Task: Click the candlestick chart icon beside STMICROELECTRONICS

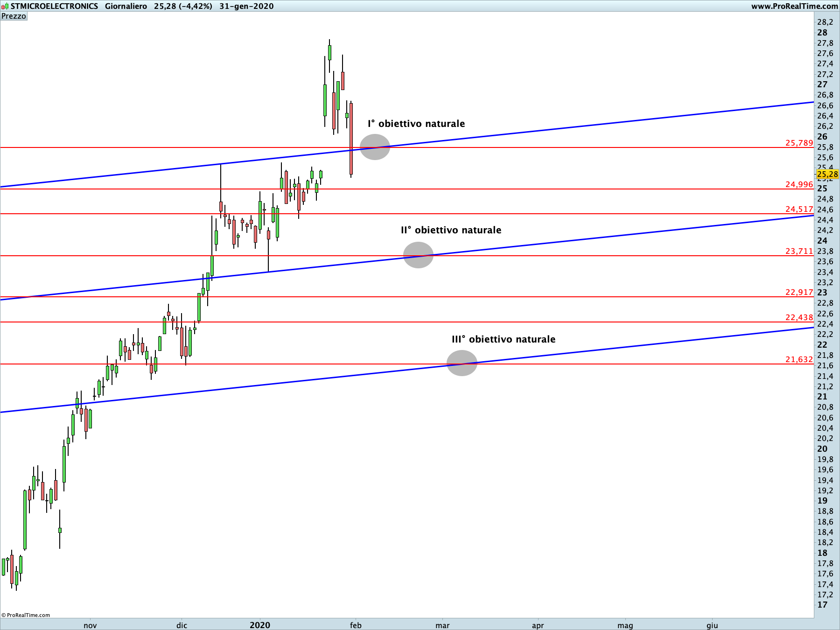Action: pos(5,6)
